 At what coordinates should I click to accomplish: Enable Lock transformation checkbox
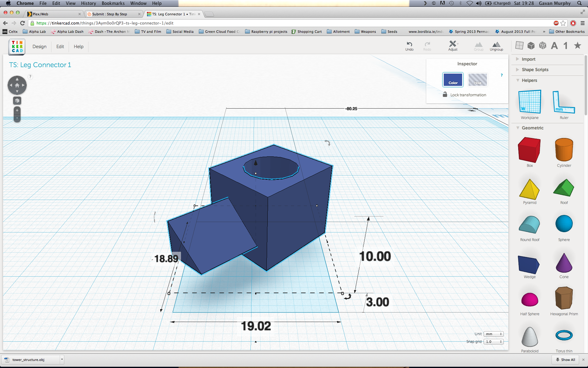coord(444,94)
